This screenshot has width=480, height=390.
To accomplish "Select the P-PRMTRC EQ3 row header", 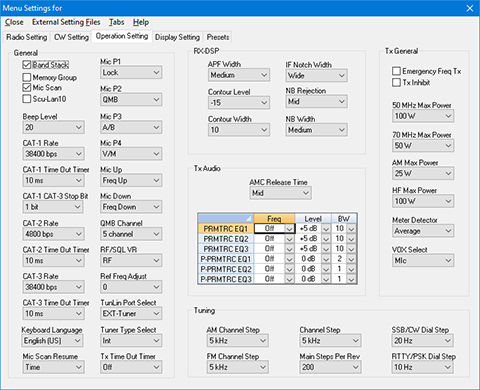I will pyautogui.click(x=226, y=279).
